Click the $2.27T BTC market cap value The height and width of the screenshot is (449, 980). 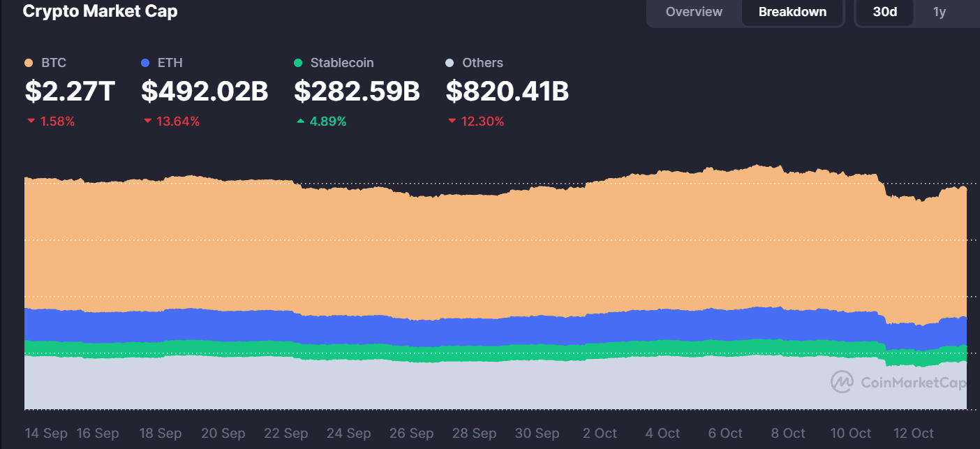click(69, 91)
